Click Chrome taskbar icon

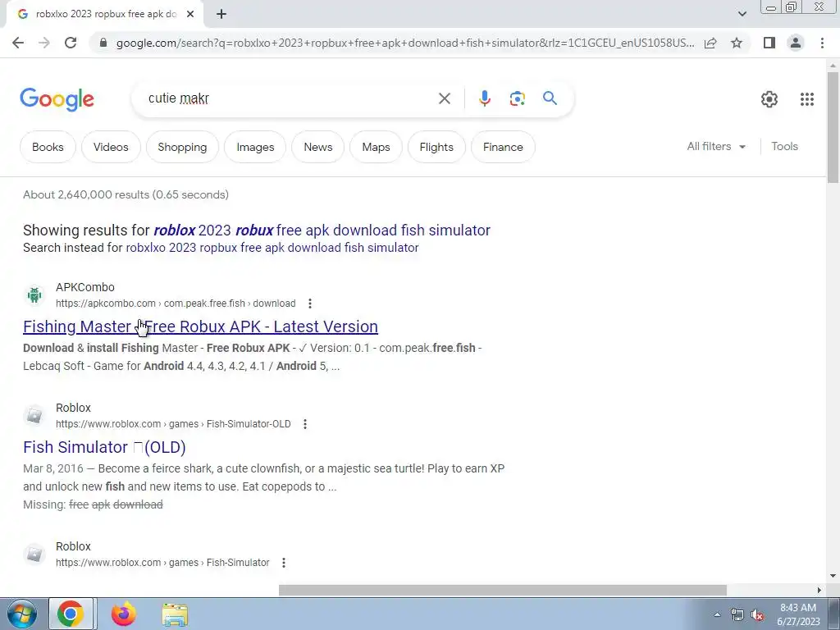(71, 614)
